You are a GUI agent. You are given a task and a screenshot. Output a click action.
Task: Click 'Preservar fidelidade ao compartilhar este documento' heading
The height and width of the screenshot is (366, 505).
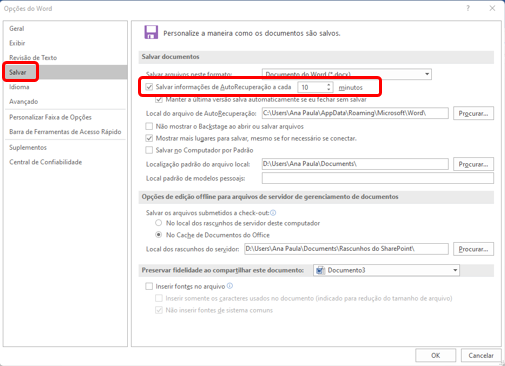pos(223,270)
